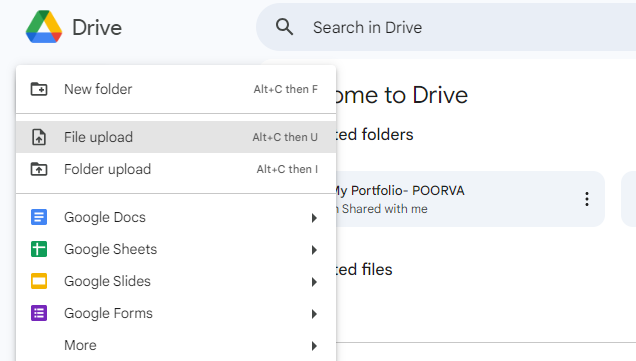Expand the Google Slides submenu arrow

[314, 282]
